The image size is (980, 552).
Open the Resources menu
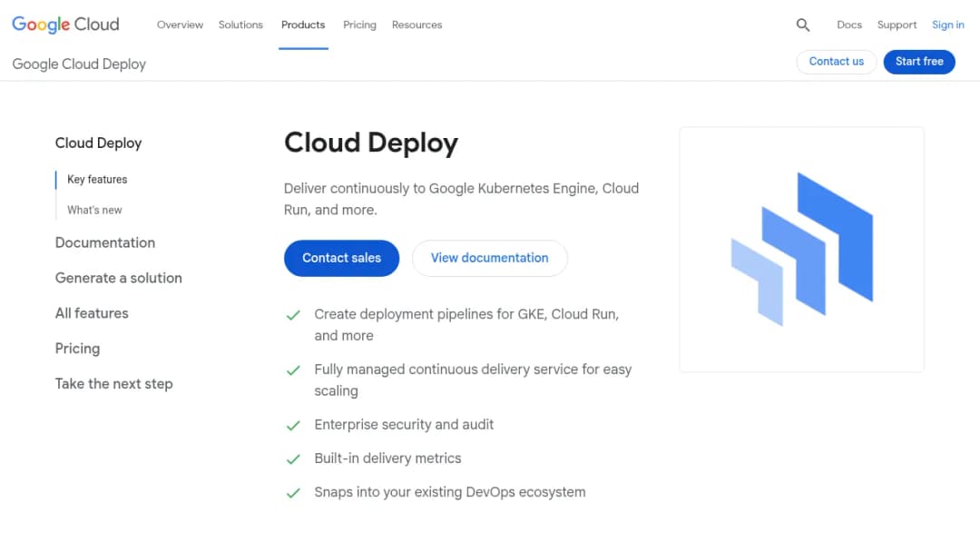tap(416, 25)
